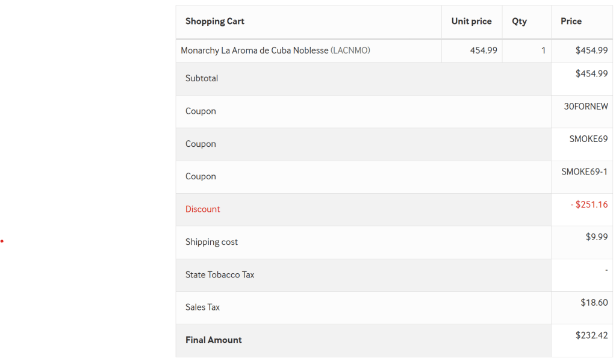The image size is (616, 364).
Task: Click the $9.99 shipping amount
Action: (596, 237)
